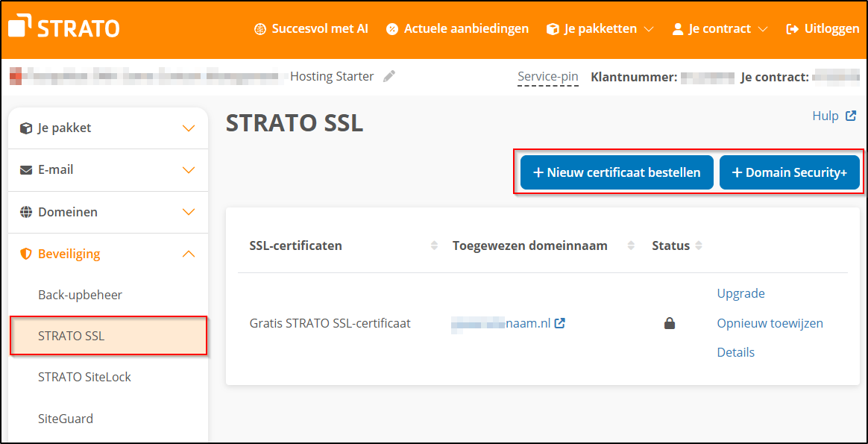
Task: Click the STRATO logo
Action: point(63,27)
